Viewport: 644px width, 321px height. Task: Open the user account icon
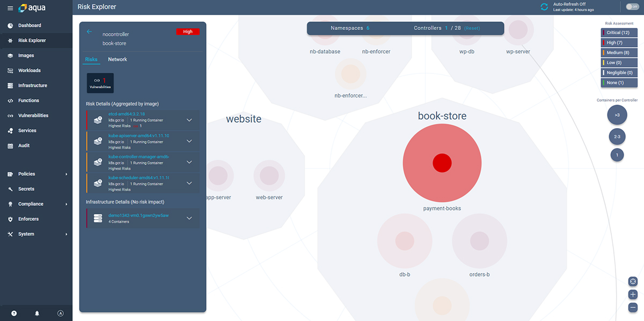click(61, 313)
